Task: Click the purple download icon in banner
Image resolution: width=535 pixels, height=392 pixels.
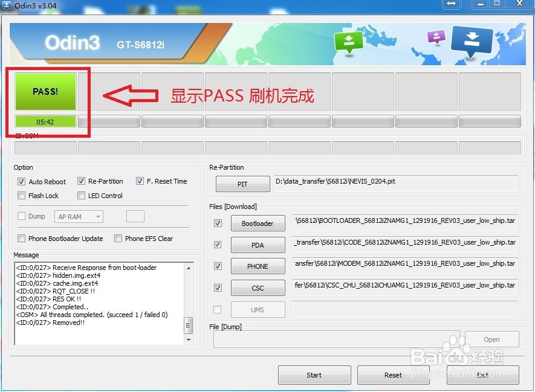Action: tap(436, 37)
